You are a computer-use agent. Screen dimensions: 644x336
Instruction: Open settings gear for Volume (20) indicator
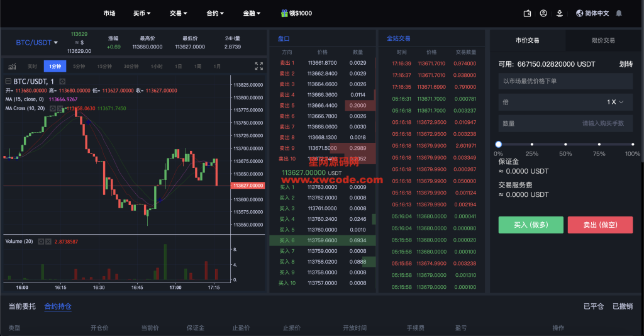point(41,242)
